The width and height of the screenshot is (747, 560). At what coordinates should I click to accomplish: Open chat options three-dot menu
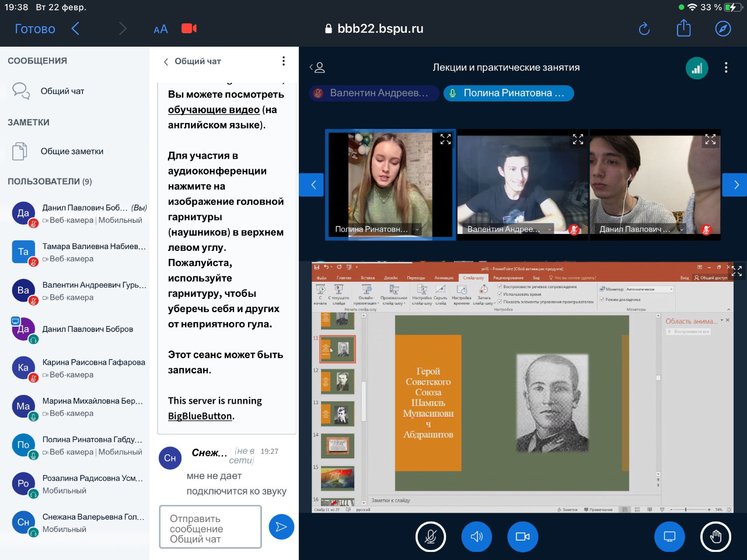click(284, 61)
